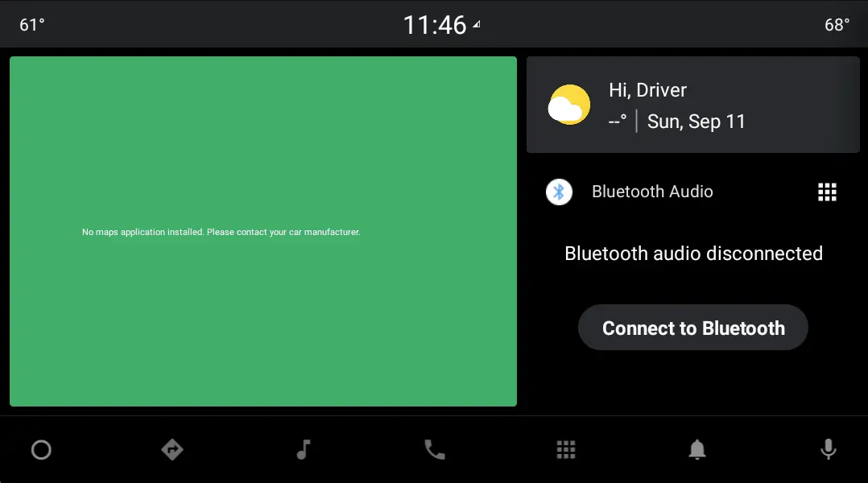Open Maps via the direction arrow icon

coord(172,449)
